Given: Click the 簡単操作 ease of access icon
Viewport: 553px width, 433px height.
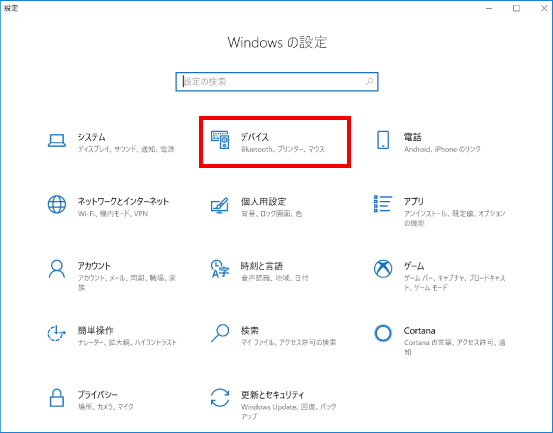Looking at the screenshot, I should click(56, 333).
